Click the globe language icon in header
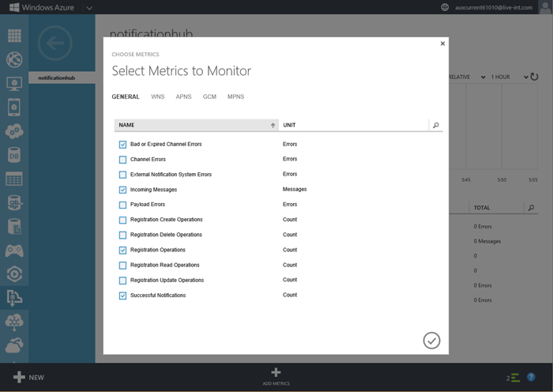The height and width of the screenshot is (392, 553). [x=445, y=7]
